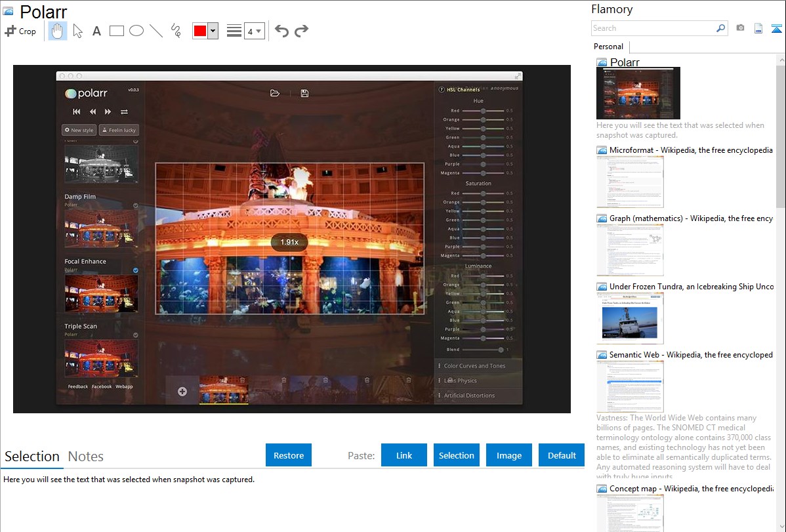Click the Restore button
This screenshot has width=786, height=532.
click(x=289, y=455)
